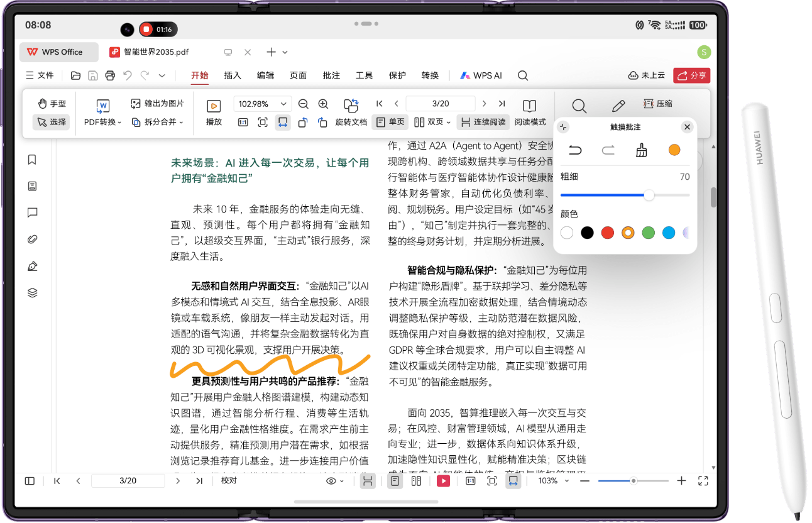The image size is (812, 523).
Task: Open the 双页 view dropdown arrow
Action: pos(448,122)
